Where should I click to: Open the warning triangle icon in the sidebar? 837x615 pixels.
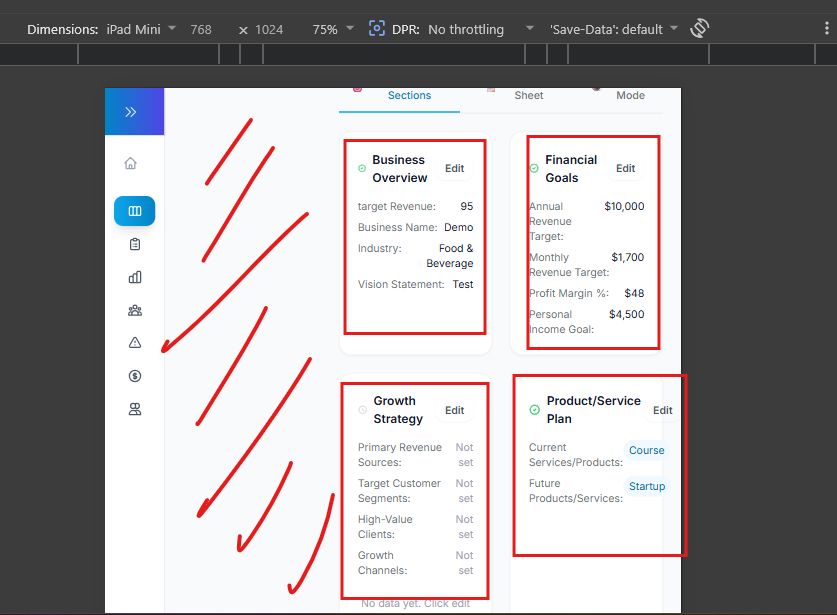tap(135, 343)
